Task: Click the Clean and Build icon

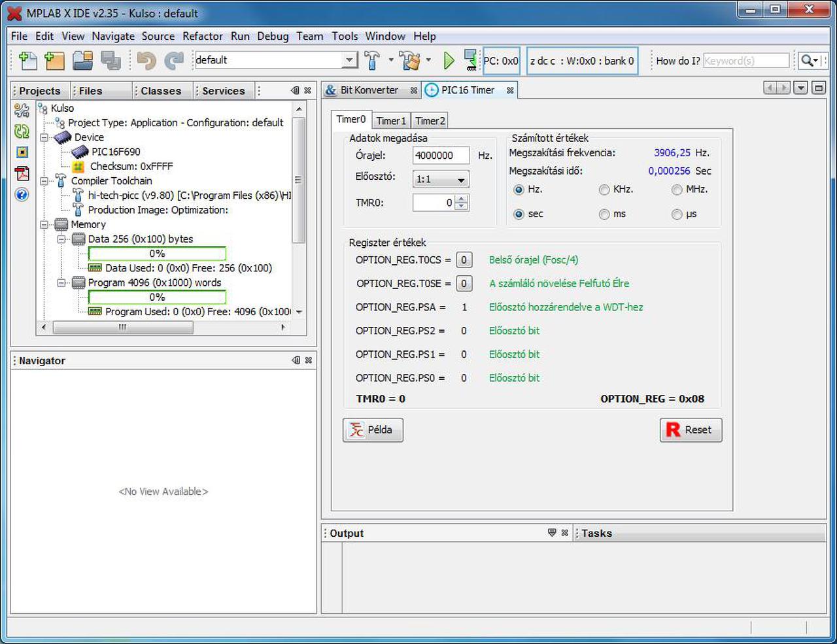Action: [x=411, y=60]
